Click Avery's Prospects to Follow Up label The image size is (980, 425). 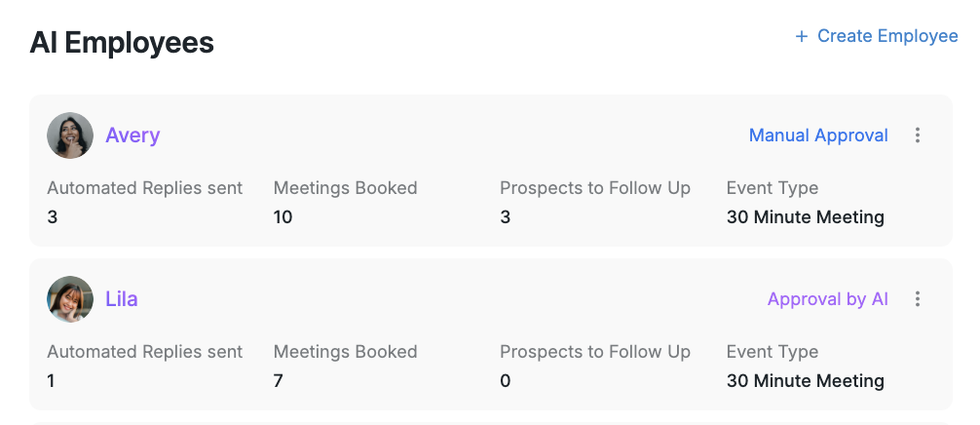pyautogui.click(x=595, y=188)
